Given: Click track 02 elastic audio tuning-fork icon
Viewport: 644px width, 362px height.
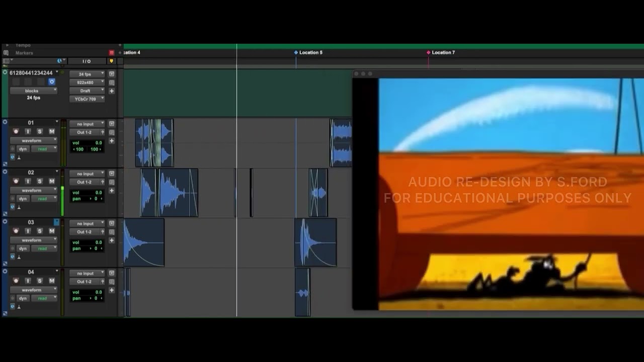Looking at the screenshot, I should click(19, 207).
